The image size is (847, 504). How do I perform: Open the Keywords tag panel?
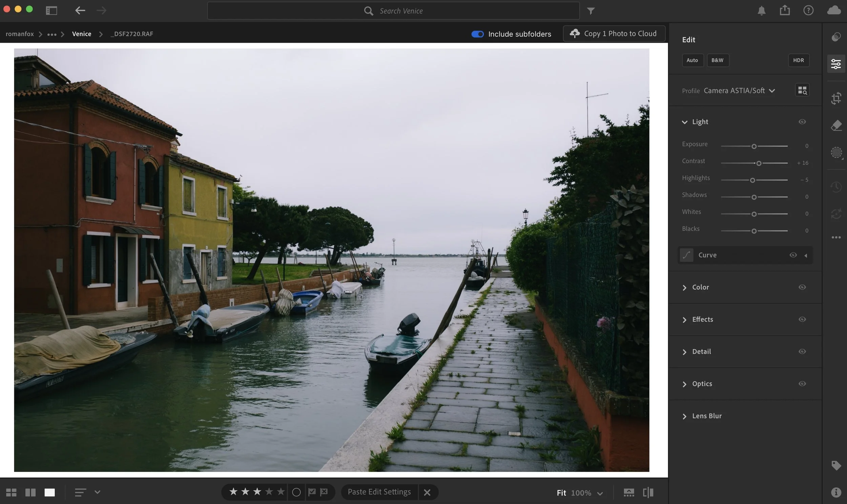point(836,465)
